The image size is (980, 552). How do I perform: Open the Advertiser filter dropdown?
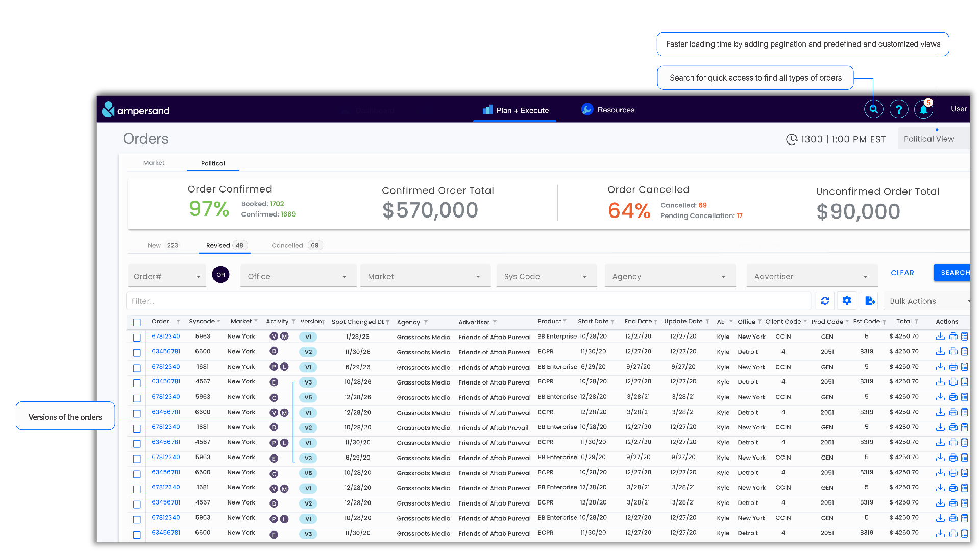click(x=812, y=276)
